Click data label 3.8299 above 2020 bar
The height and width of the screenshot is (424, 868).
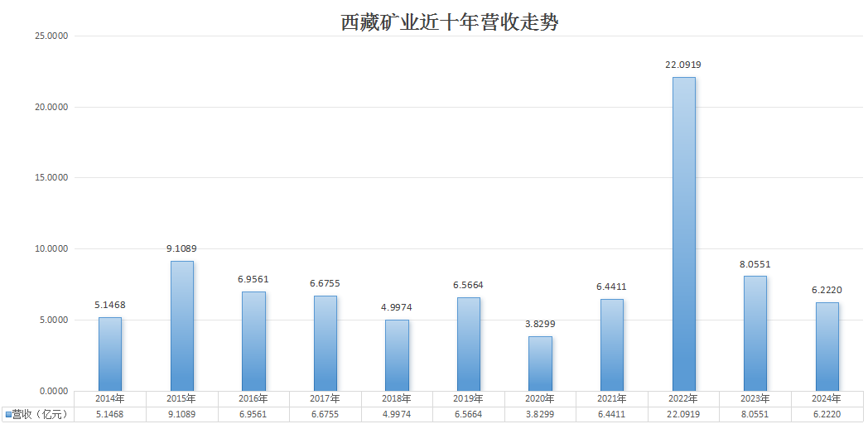[540, 324]
